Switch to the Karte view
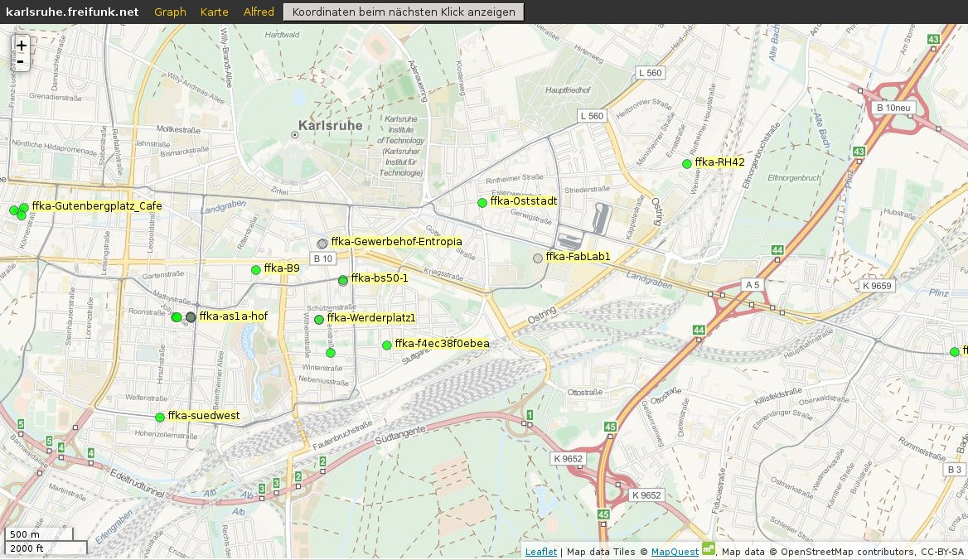Viewport: 968px width, 560px height. (214, 12)
